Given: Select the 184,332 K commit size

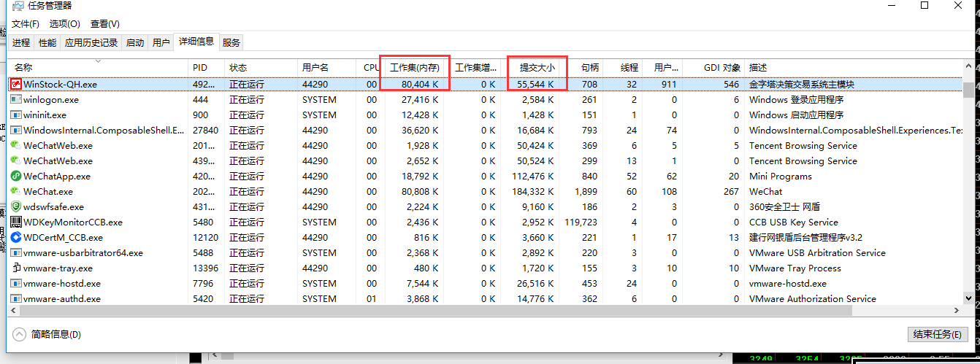Looking at the screenshot, I should (532, 191).
